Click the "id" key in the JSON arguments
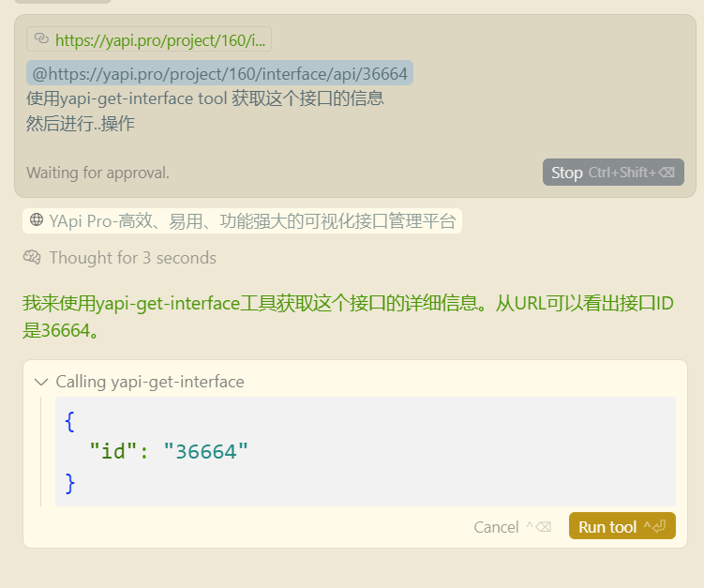 pos(112,451)
